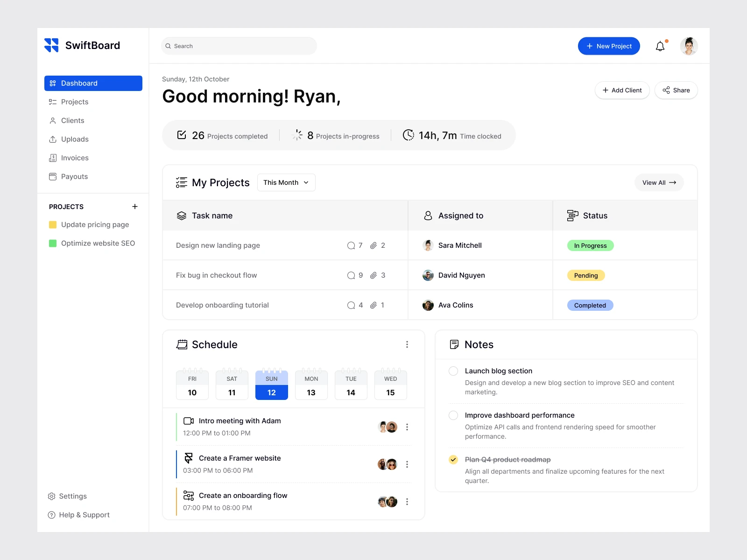Select Wednesday 15 in schedule
The image size is (747, 560).
(391, 385)
